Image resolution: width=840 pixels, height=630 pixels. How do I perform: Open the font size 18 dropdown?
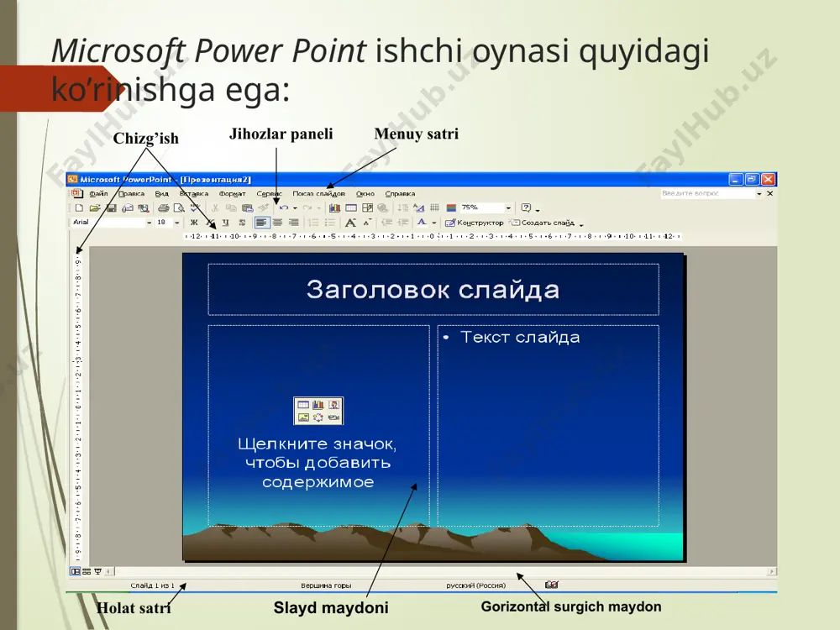tap(176, 223)
